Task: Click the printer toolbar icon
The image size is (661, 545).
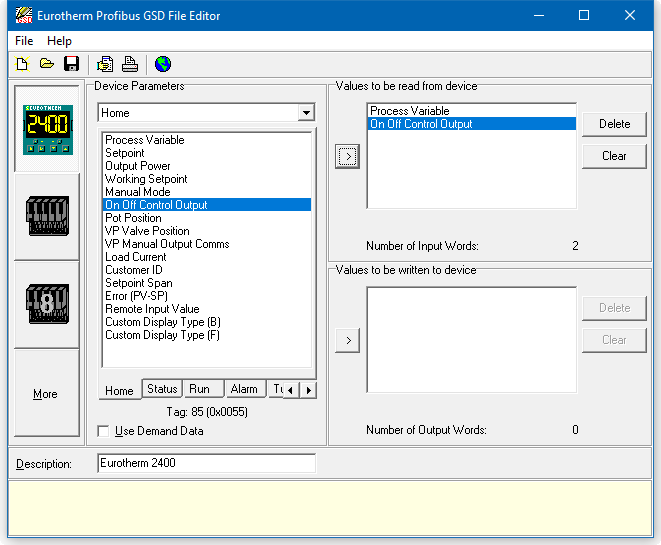Action: [129, 64]
